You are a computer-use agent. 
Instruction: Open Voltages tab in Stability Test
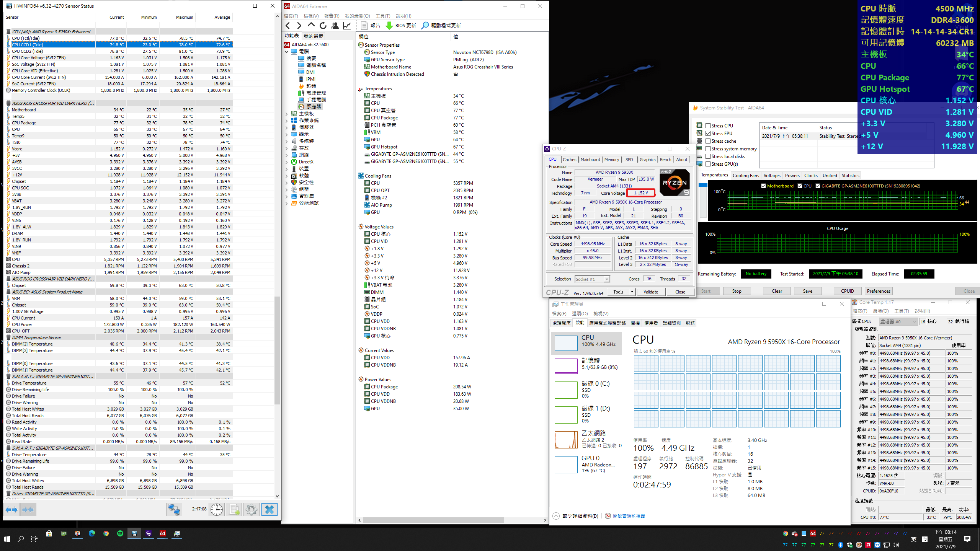(x=772, y=176)
